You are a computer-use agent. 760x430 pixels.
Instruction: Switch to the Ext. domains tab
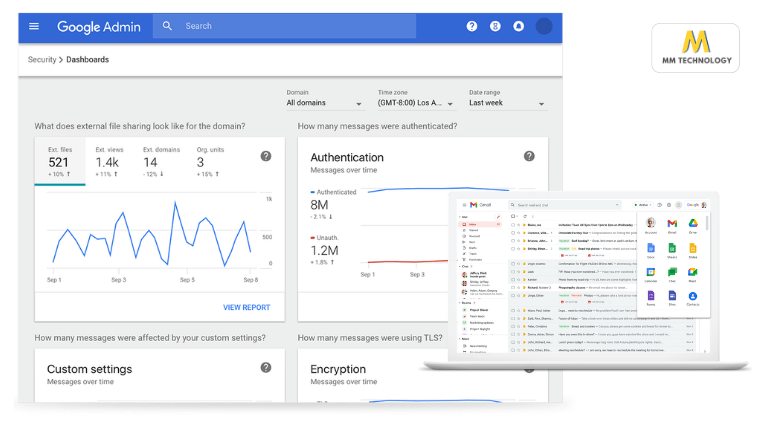point(161,161)
